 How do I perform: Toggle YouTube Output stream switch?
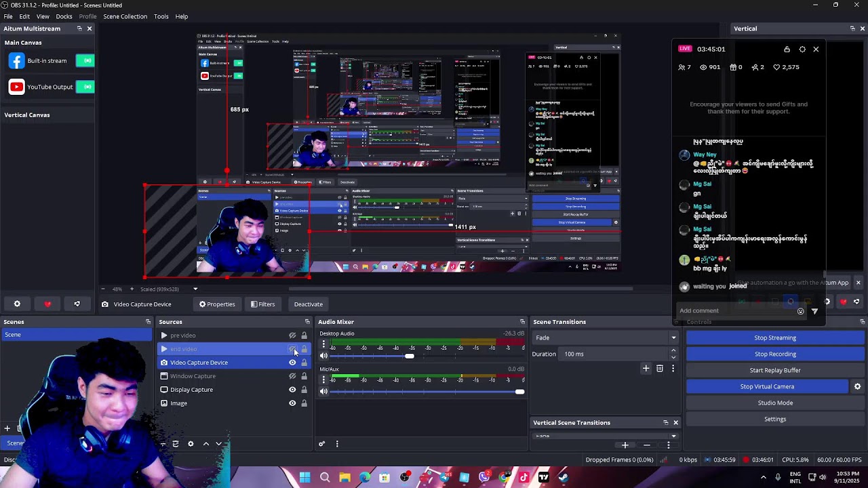pyautogui.click(x=85, y=87)
